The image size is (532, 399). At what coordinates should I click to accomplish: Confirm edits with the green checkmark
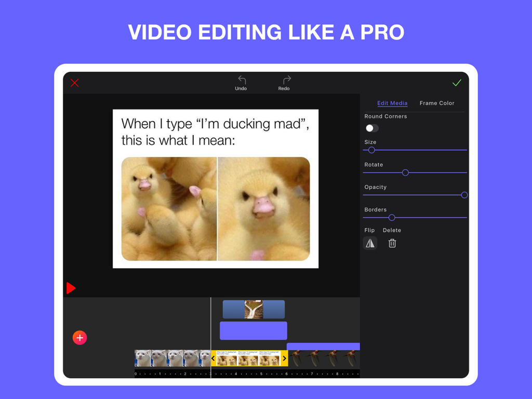457,82
